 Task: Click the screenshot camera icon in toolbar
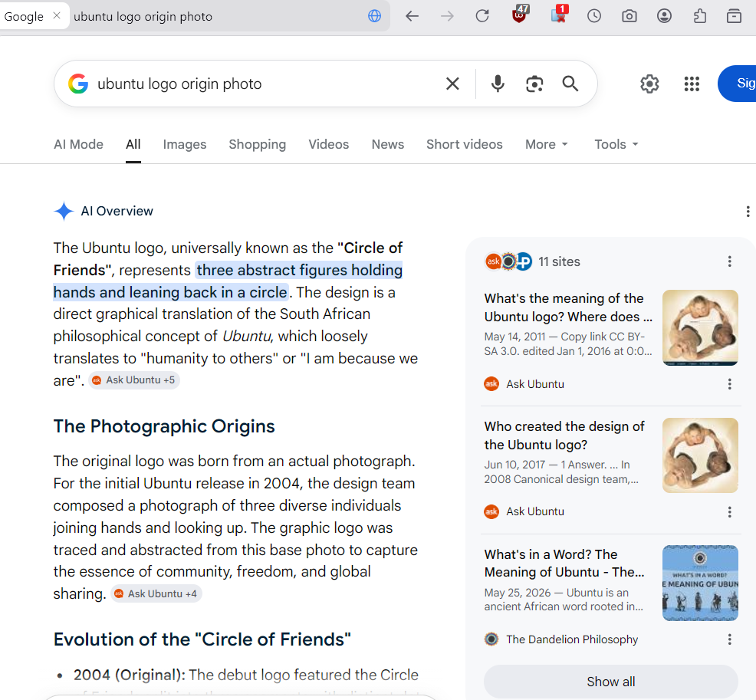click(x=629, y=16)
